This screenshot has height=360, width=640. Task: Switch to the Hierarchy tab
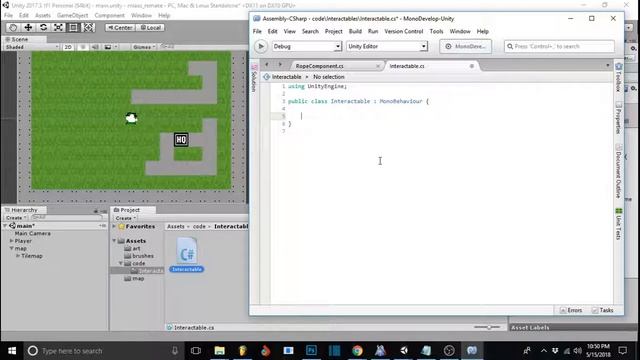coord(24,210)
